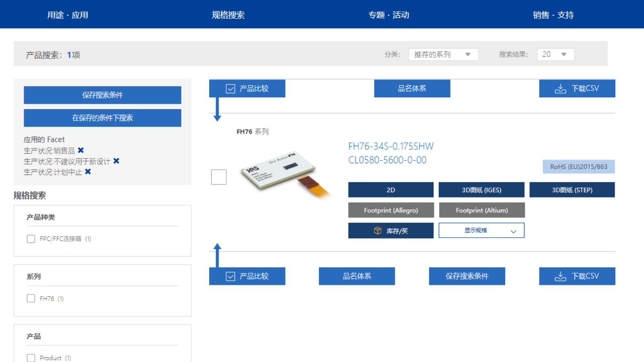This screenshot has height=362, width=644.
Task: Click the RoHS (EU)2015/863 compliance badge
Action: coord(578,167)
